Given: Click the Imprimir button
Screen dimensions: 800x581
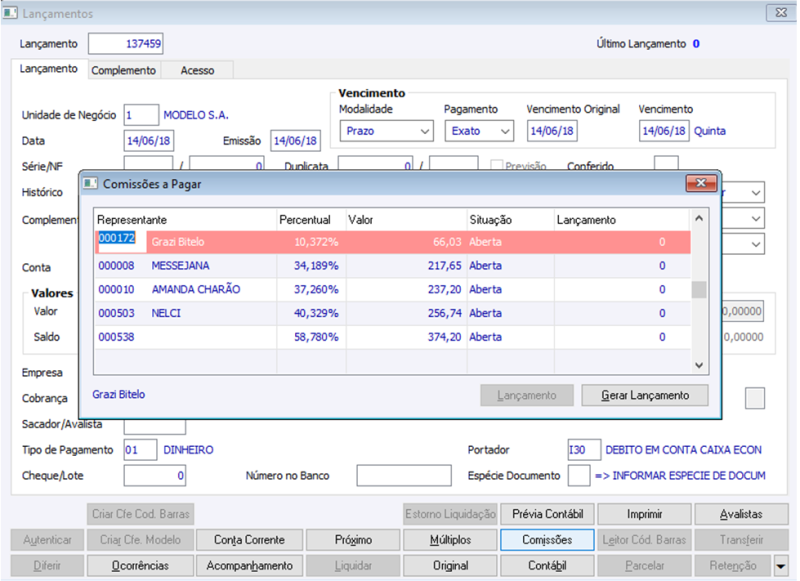Looking at the screenshot, I should point(644,514).
